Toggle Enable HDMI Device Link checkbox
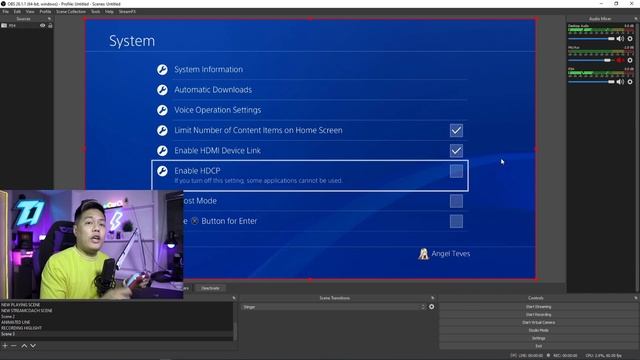The width and height of the screenshot is (640, 360). pos(456,151)
